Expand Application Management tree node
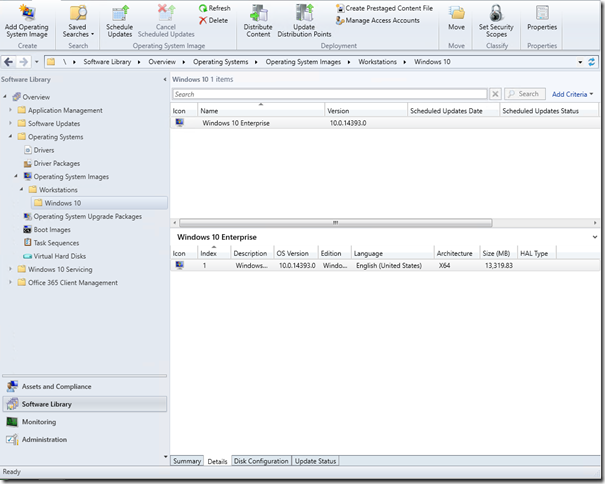 coord(10,110)
